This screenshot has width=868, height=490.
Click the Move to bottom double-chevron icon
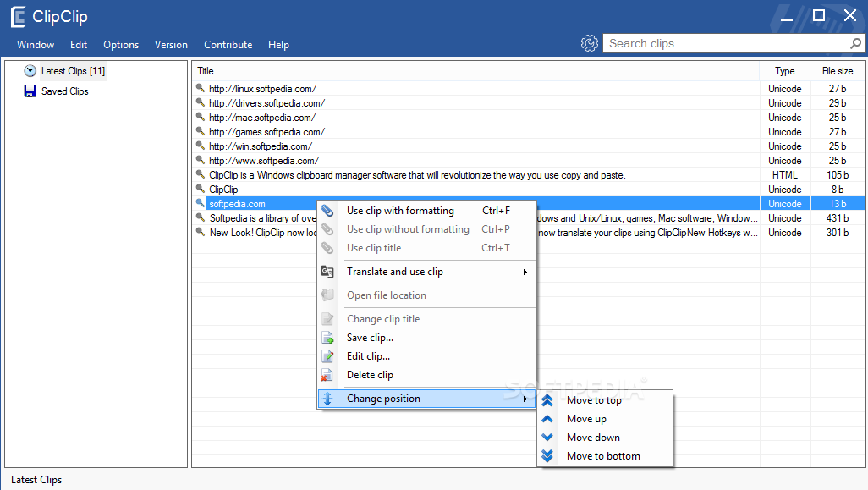pos(547,456)
